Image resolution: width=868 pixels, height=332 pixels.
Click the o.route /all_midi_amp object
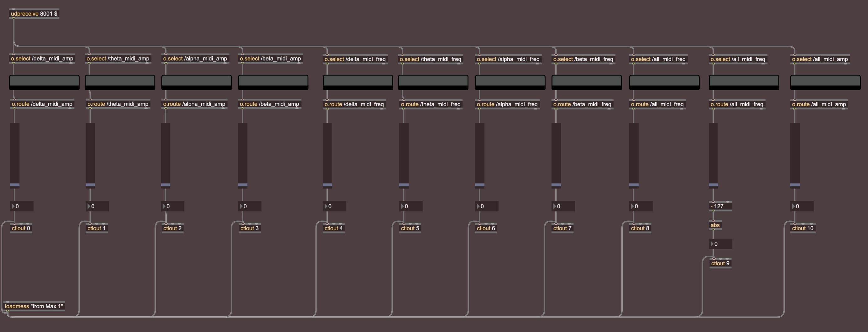[x=819, y=104]
